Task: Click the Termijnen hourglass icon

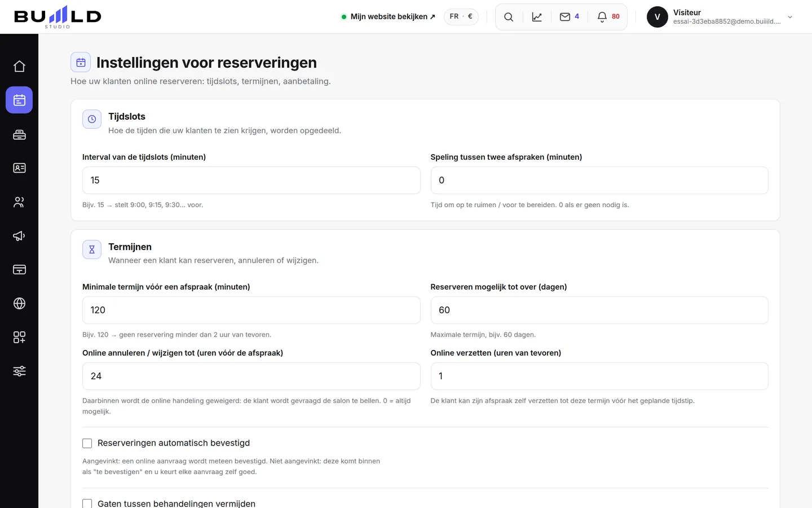Action: point(92,249)
